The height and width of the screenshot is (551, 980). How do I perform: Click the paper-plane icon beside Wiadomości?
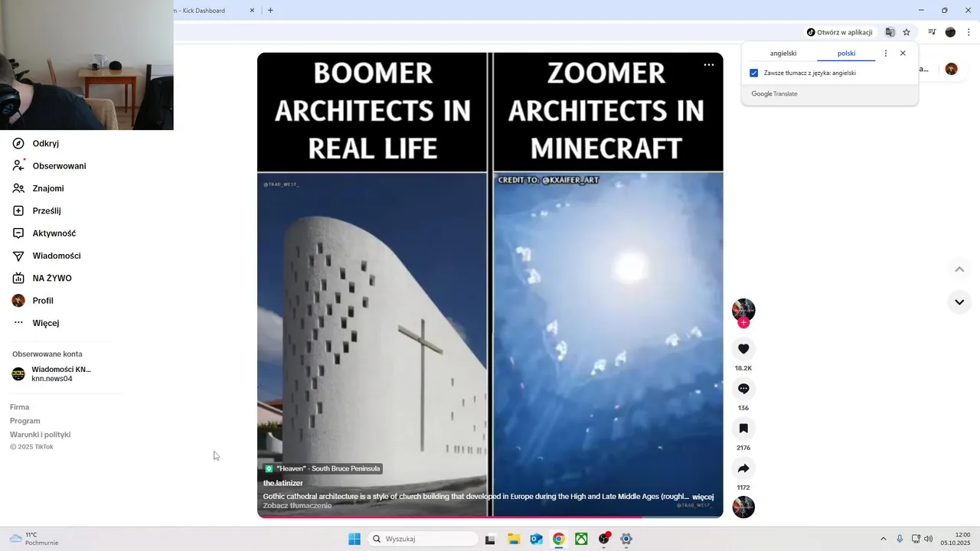[18, 256]
